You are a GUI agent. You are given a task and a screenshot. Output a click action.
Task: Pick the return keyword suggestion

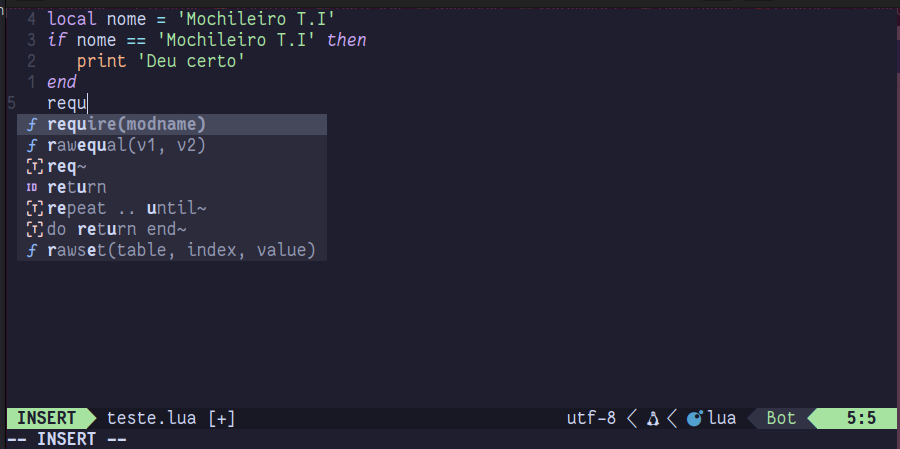pyautogui.click(x=76, y=187)
